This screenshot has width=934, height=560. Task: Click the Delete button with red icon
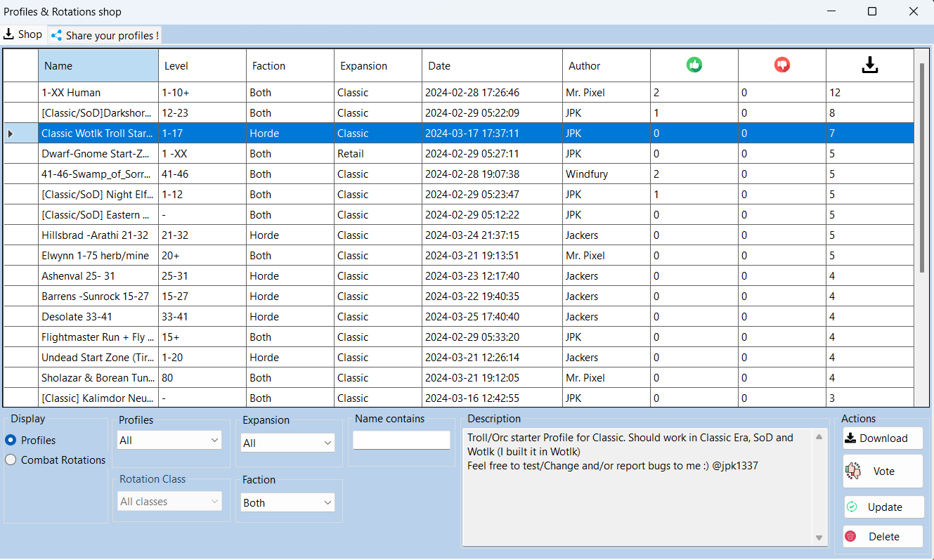tap(883, 537)
